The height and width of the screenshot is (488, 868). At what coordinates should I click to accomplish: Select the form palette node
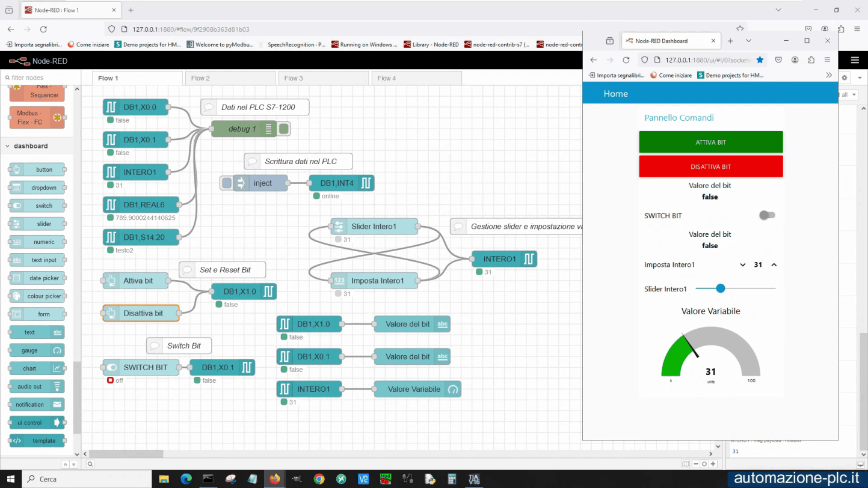pos(37,314)
